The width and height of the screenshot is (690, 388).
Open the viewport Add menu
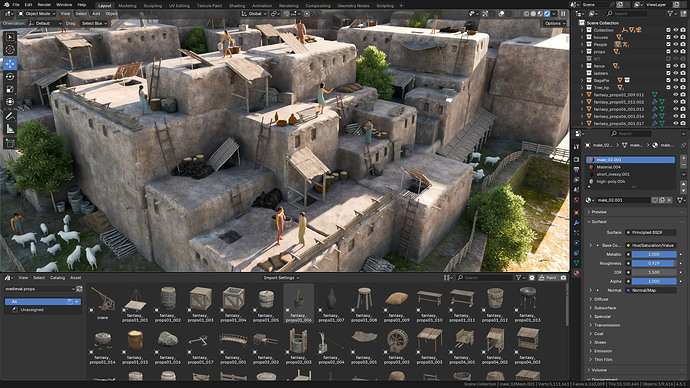[96, 14]
